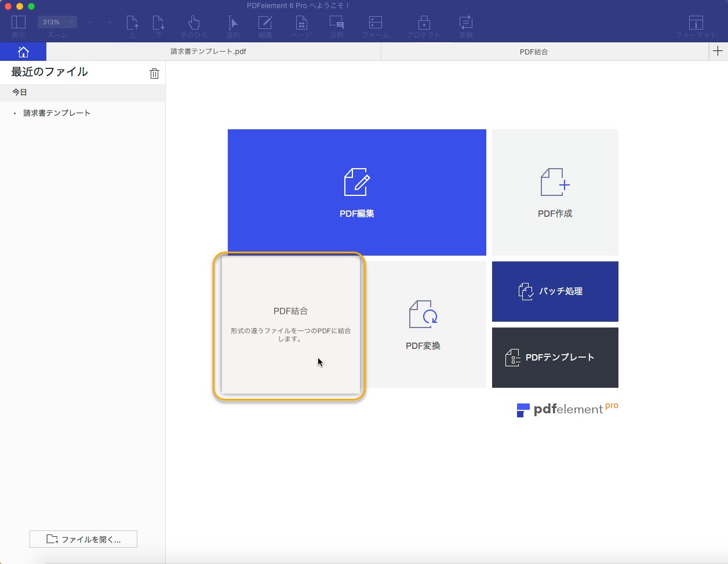Open 請求書テンプレート from the recent files list

pos(57,113)
